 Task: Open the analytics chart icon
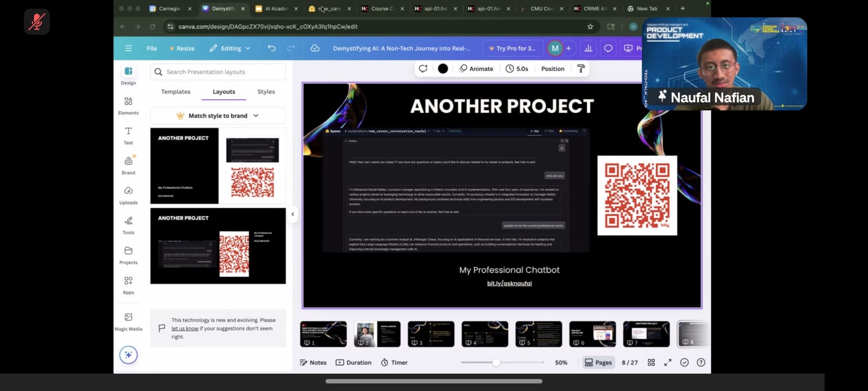[x=588, y=48]
